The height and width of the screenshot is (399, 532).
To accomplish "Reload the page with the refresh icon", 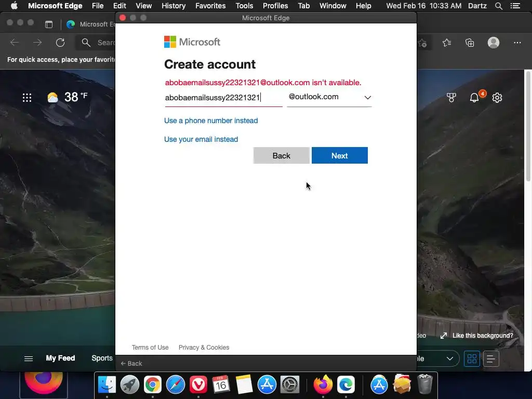I will pyautogui.click(x=60, y=43).
